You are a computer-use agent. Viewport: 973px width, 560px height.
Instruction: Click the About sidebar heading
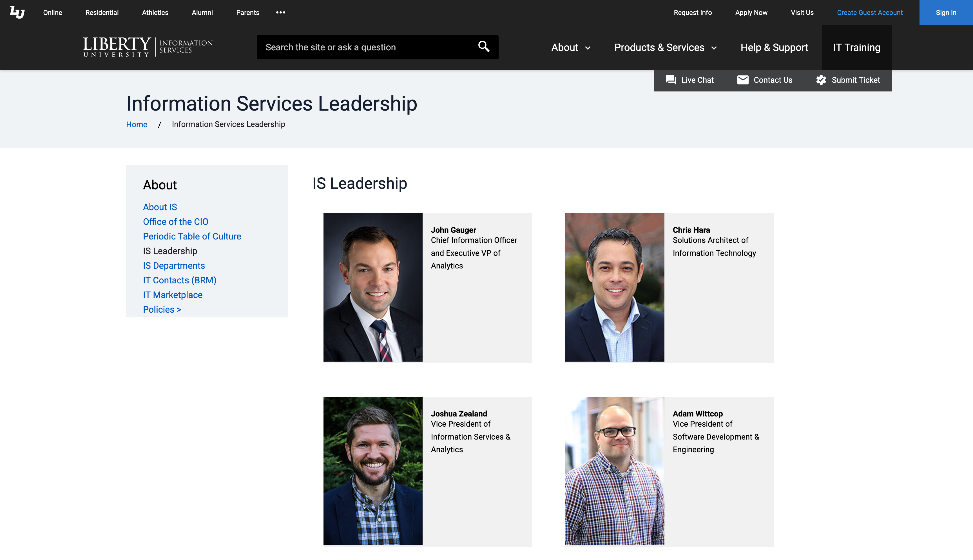(x=160, y=185)
